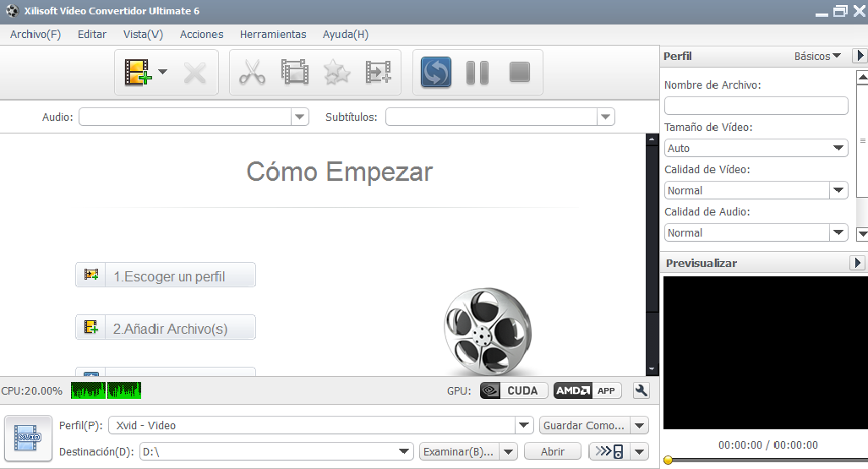The height and width of the screenshot is (469, 868).
Task: Collapse the Previsualizar panel arrow
Action: tap(858, 263)
